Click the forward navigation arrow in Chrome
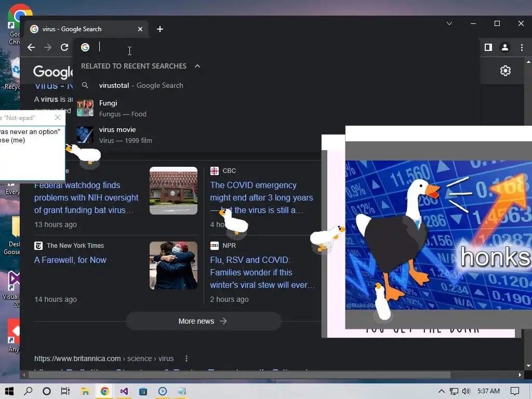The height and width of the screenshot is (399, 532). click(48, 47)
